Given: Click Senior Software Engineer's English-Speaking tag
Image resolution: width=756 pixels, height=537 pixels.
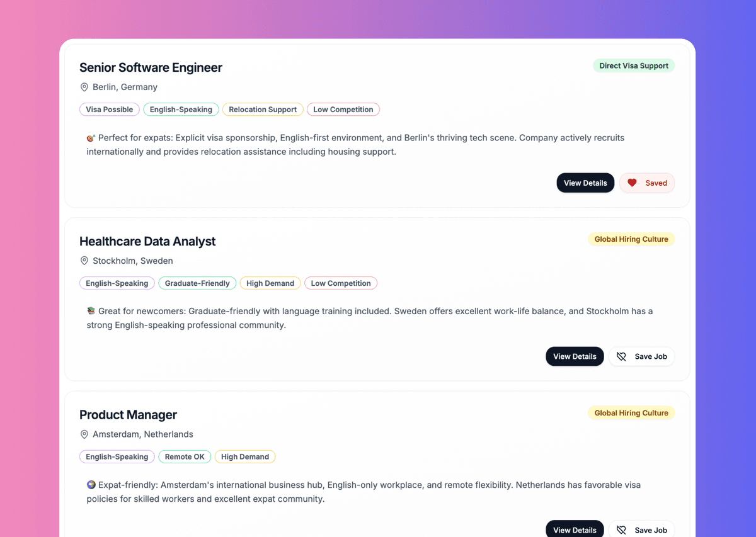Looking at the screenshot, I should click(181, 110).
